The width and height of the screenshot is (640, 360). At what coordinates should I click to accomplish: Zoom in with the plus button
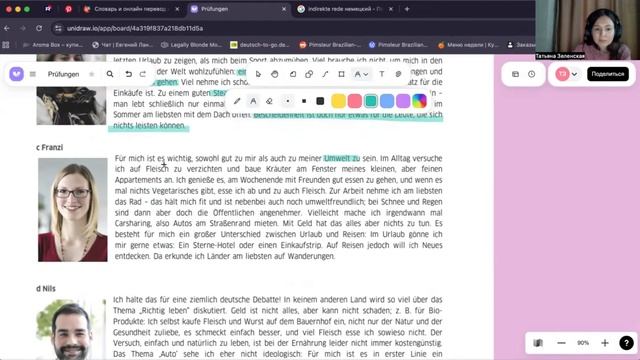point(604,343)
